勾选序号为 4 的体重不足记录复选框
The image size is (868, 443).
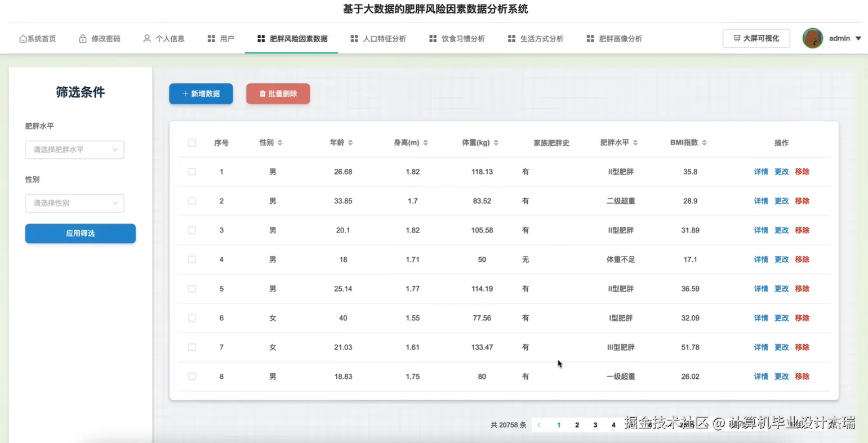[192, 259]
